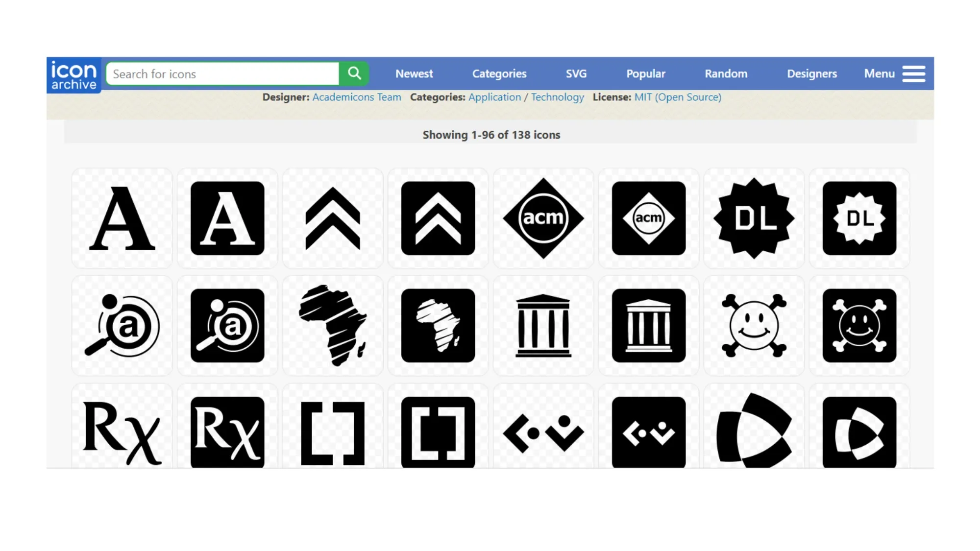Screen dimensions: 980x551
Task: Open the pillared building square icon
Action: pos(649,326)
